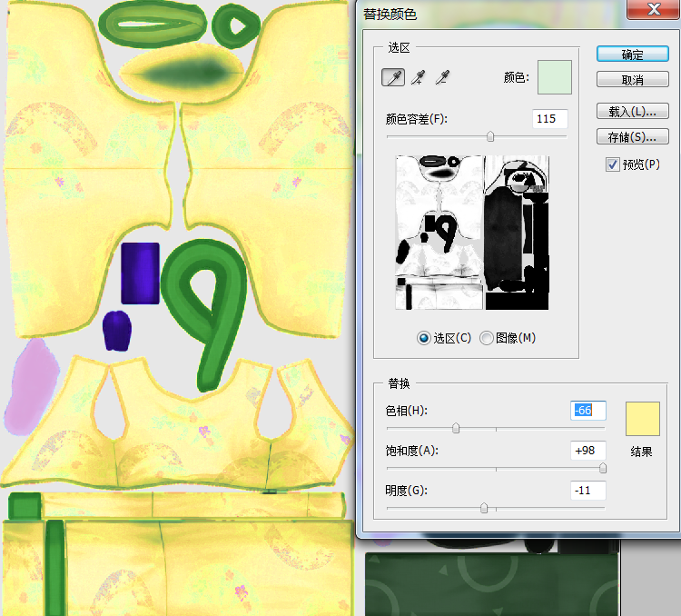The height and width of the screenshot is (616, 681).
Task: Click the 明度 lightness slider handle
Action: 484,508
